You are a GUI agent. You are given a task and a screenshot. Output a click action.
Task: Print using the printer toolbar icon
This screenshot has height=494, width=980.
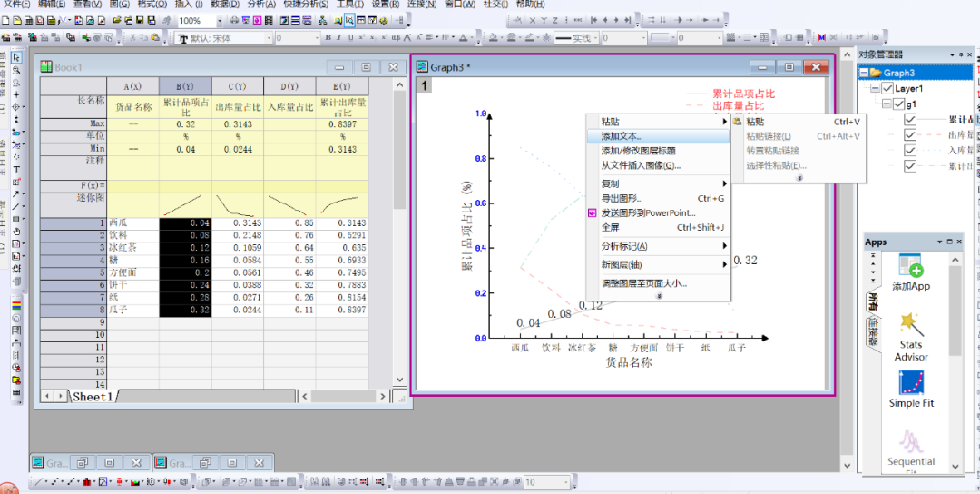pyautogui.click(x=234, y=21)
